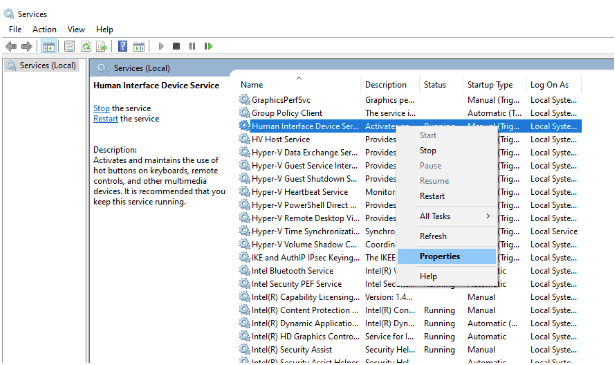Screen dimensions: 615x365
Task: Sort by the Log On As column header
Action: point(554,85)
